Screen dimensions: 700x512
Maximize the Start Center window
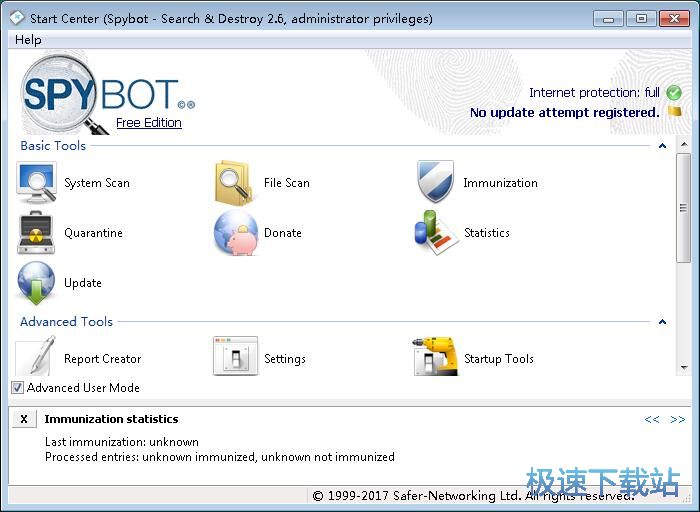(x=641, y=19)
